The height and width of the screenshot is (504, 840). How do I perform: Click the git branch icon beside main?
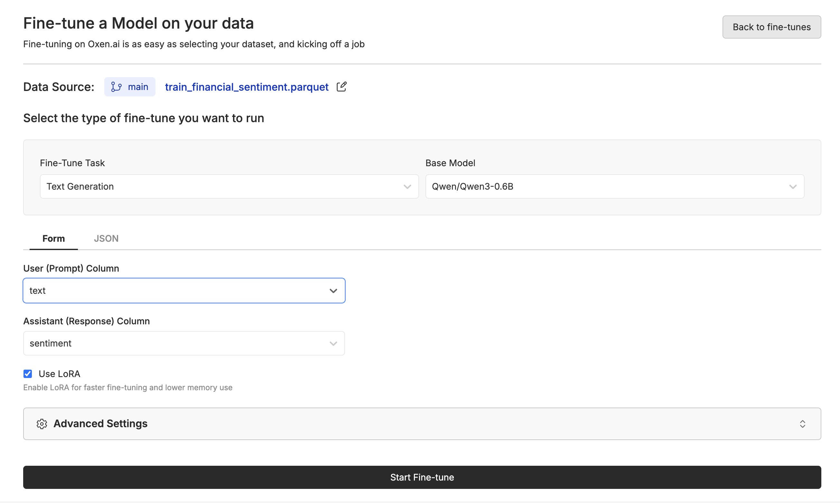116,87
